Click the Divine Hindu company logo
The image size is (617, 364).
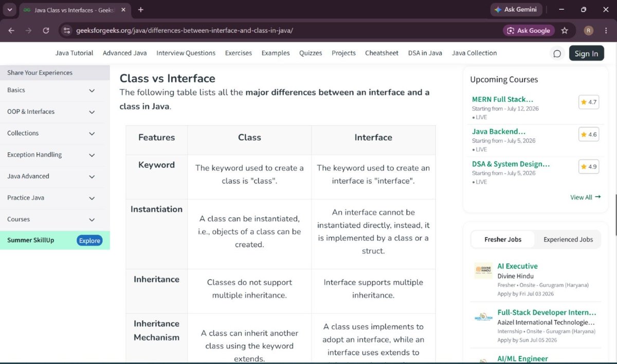[483, 270]
